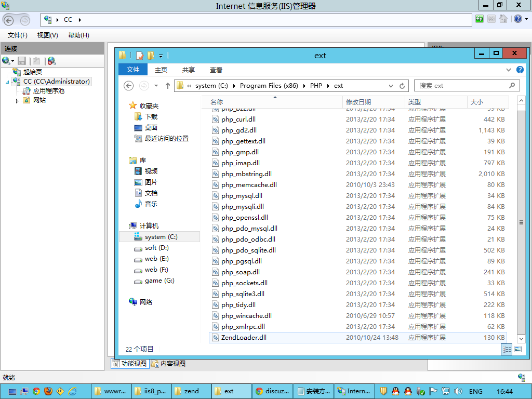Select 应用程序池 in connections tree
Viewport: 532px width, 399px height.
click(48, 91)
